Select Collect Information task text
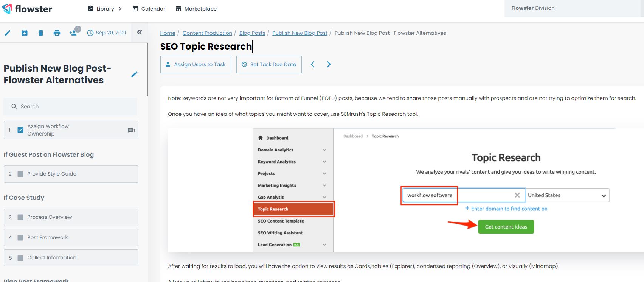Image resolution: width=644 pixels, height=282 pixels. tap(52, 258)
